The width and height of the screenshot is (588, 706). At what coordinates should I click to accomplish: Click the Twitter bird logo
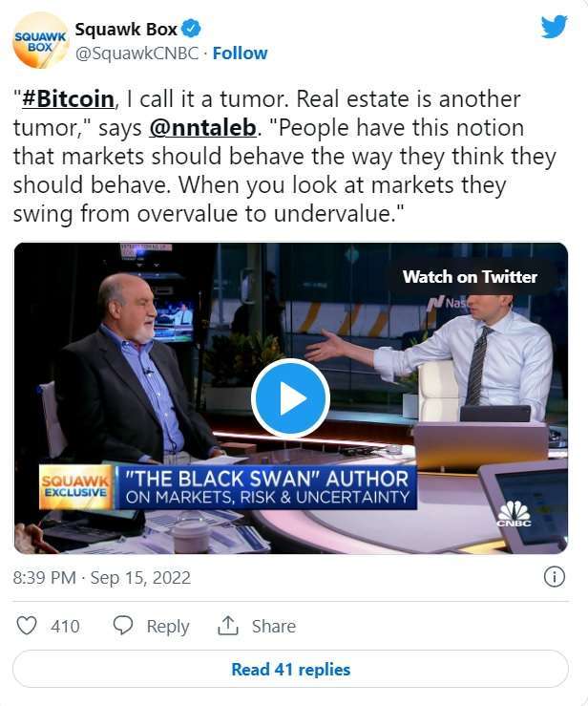pos(554,27)
